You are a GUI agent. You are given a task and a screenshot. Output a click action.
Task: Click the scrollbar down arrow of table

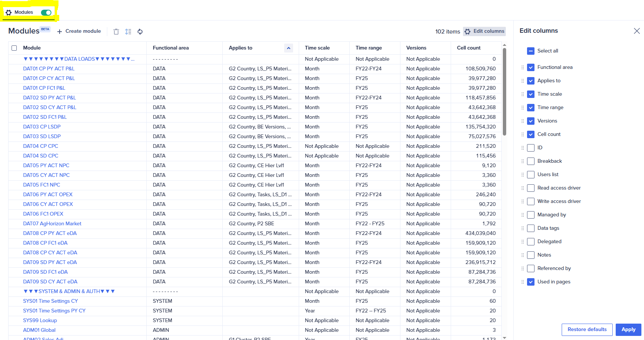[504, 337]
